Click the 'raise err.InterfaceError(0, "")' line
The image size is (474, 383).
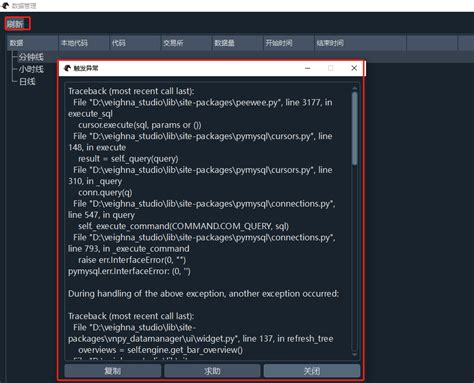[132, 260]
